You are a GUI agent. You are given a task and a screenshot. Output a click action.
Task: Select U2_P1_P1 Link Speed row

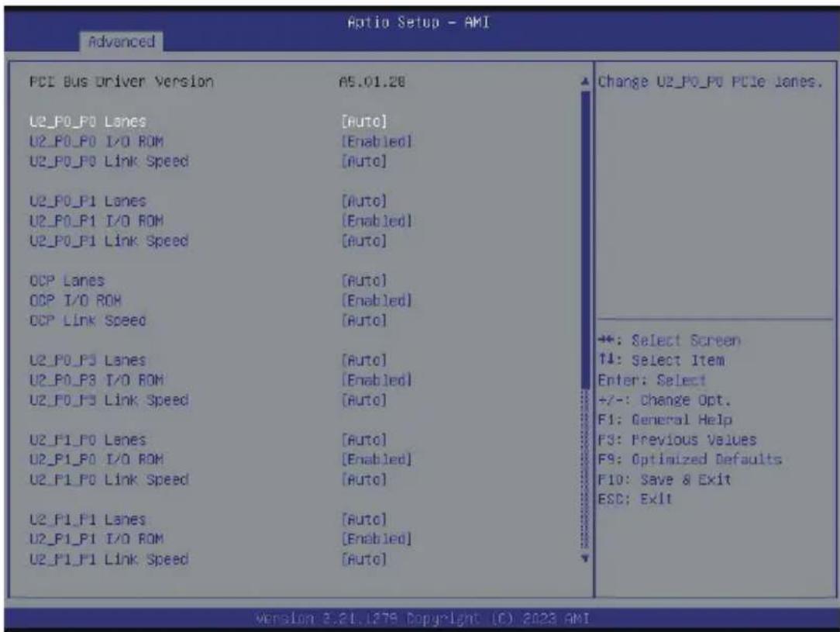click(108, 559)
